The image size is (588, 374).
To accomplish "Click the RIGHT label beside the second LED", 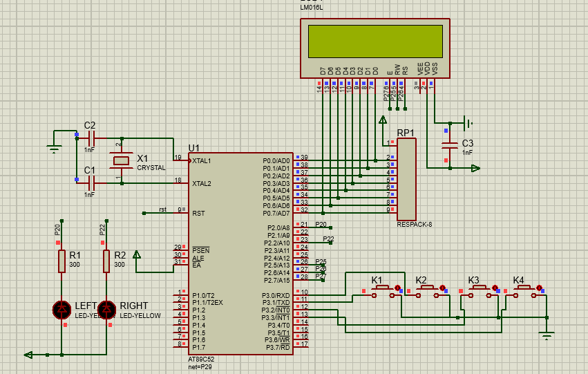I will pyautogui.click(x=134, y=306).
